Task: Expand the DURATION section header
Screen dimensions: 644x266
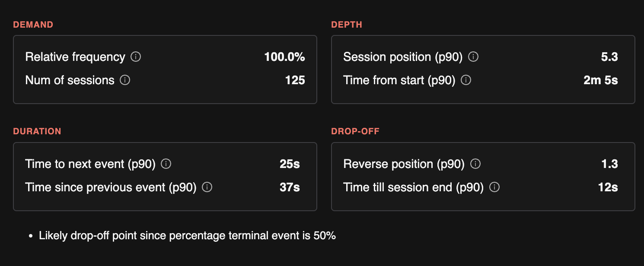Action: click(37, 131)
